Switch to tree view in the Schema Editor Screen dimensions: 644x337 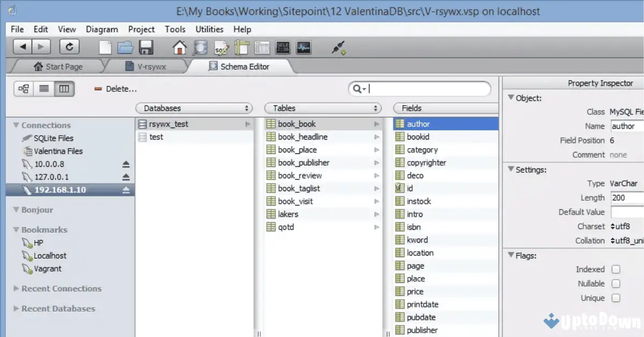coord(24,89)
